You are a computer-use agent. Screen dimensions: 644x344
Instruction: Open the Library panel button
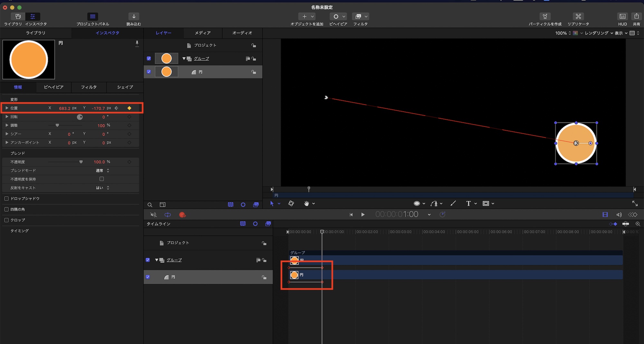pyautogui.click(x=18, y=16)
